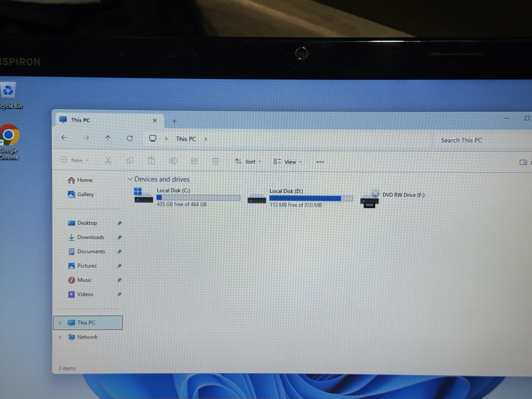The height and width of the screenshot is (399, 532).
Task: Refresh the This PC view
Action: (x=130, y=138)
